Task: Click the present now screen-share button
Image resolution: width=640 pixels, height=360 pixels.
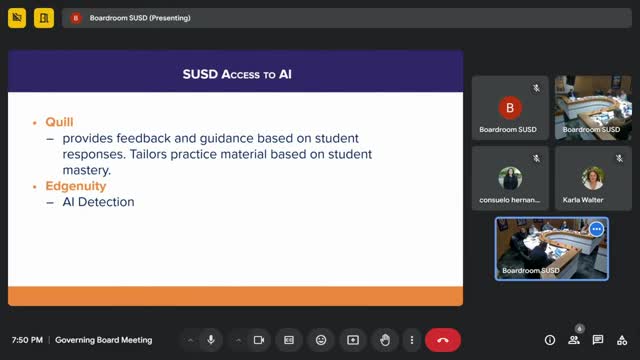Action: [x=353, y=340]
